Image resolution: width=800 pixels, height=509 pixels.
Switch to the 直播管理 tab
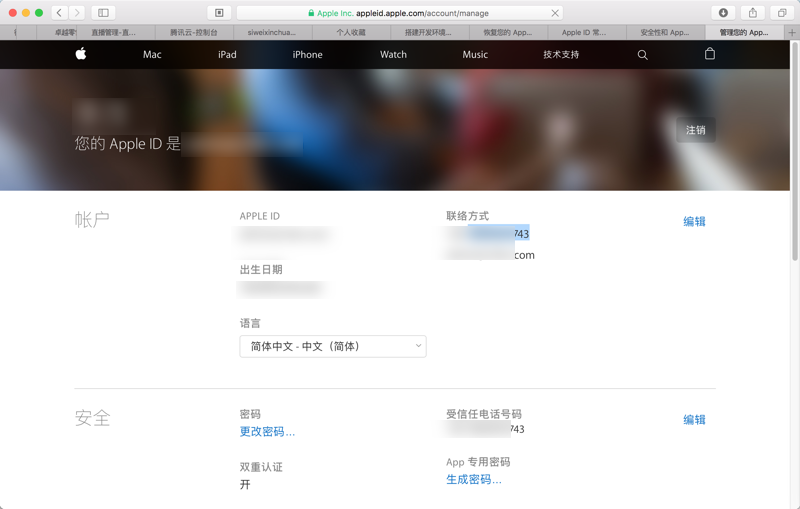pyautogui.click(x=115, y=33)
